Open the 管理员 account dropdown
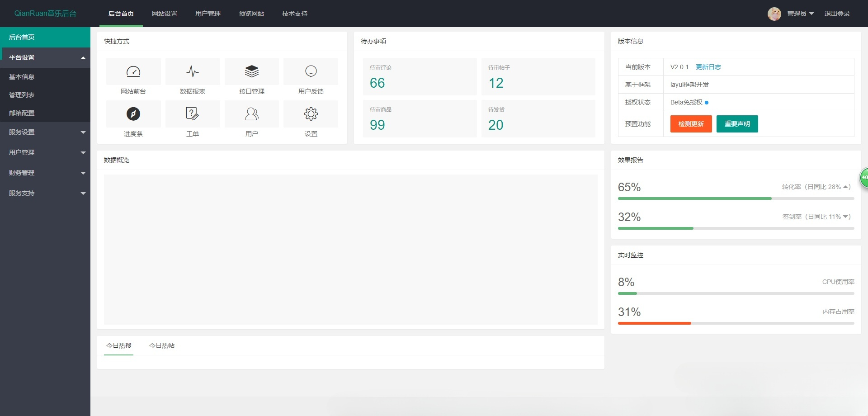The image size is (868, 416). pyautogui.click(x=800, y=14)
